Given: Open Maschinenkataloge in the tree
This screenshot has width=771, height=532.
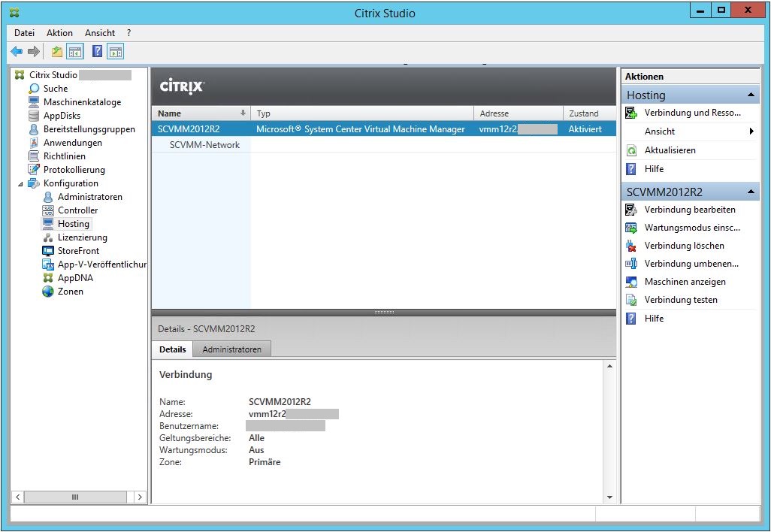Looking at the screenshot, I should pos(81,102).
